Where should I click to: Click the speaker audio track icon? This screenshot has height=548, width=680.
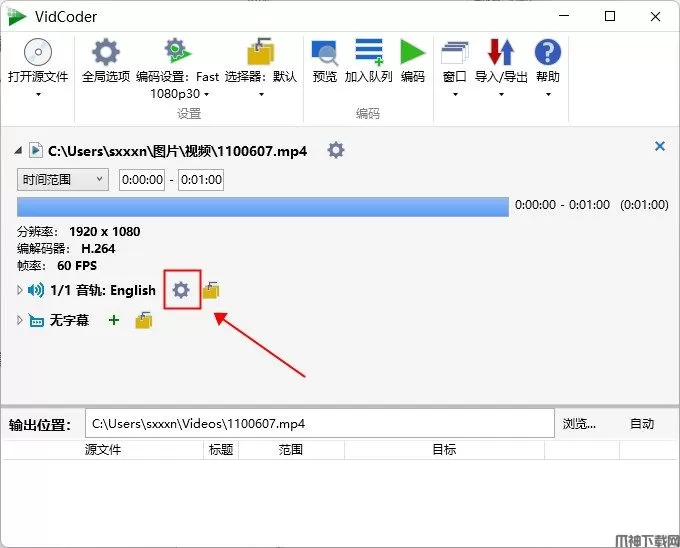point(36,290)
